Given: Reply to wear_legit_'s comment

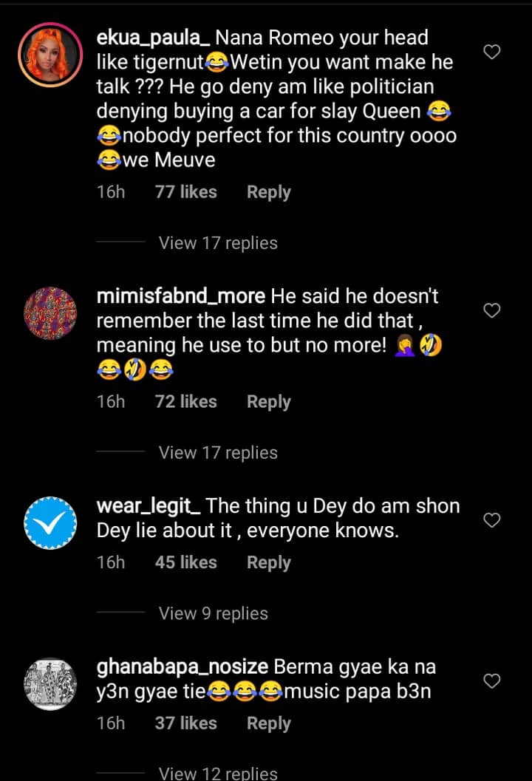Looking at the screenshot, I should tap(268, 562).
